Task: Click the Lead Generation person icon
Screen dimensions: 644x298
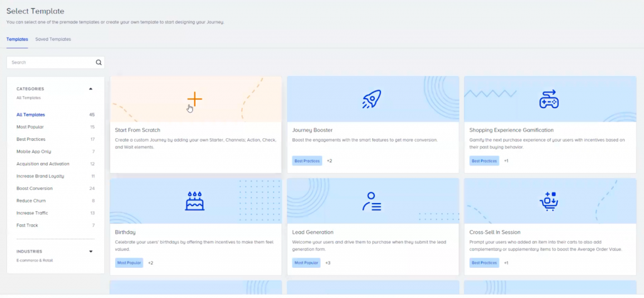Action: [372, 201]
